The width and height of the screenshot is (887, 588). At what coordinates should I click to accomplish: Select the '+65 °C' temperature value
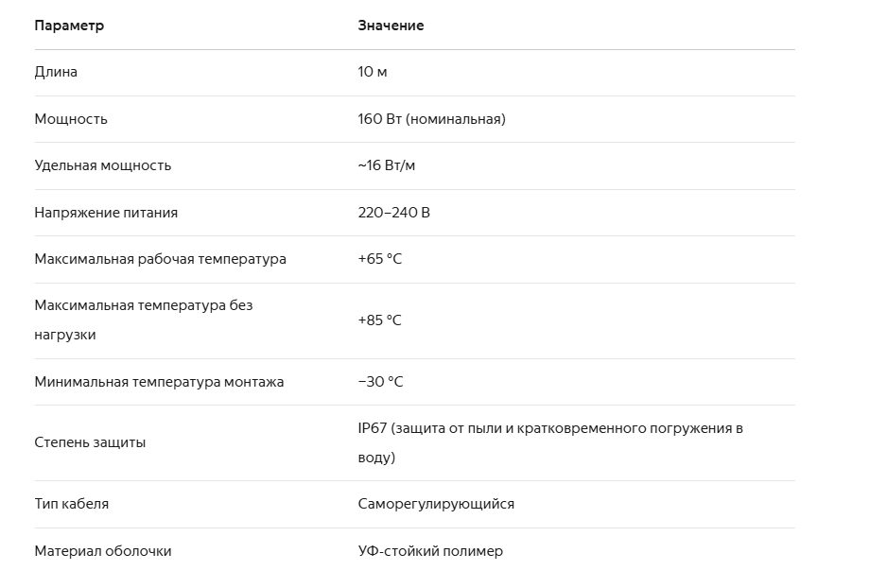pyautogui.click(x=379, y=259)
